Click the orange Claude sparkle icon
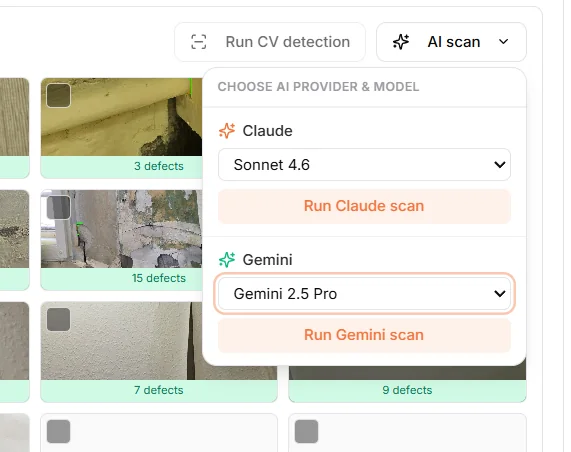The height and width of the screenshot is (452, 571). (x=227, y=131)
